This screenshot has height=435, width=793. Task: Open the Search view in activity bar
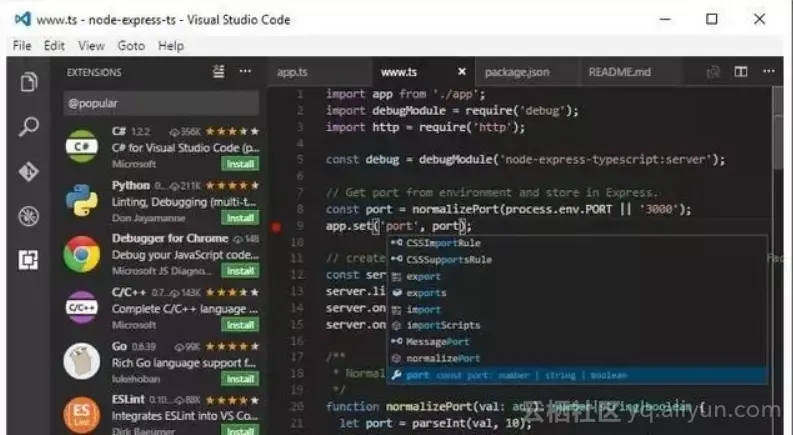pos(29,126)
